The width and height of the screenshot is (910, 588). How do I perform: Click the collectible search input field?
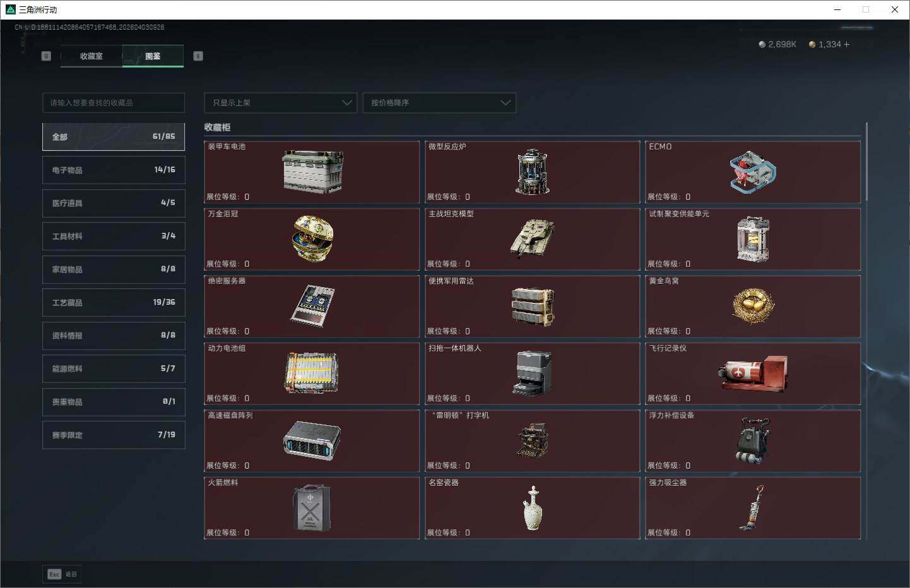coord(114,103)
